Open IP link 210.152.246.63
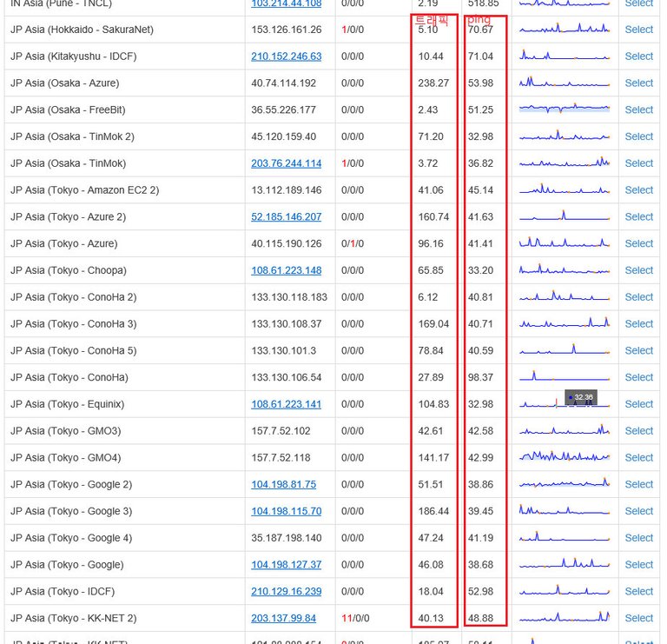The height and width of the screenshot is (644, 667). (x=286, y=56)
